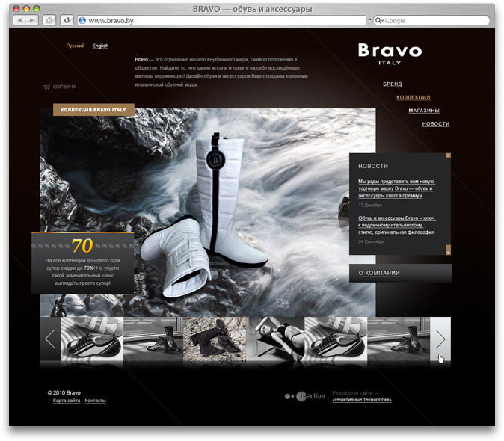This screenshot has width=504, height=441.
Task: Open the Контакты link
Action: [96, 400]
